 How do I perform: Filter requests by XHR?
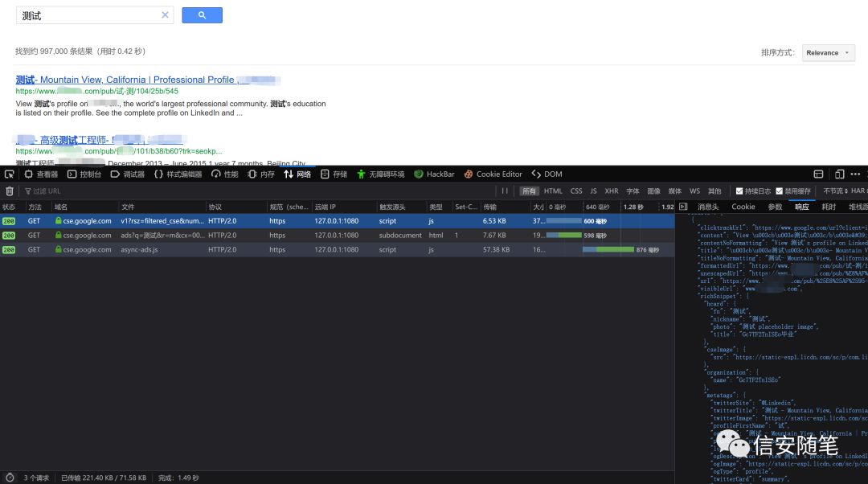click(x=612, y=191)
